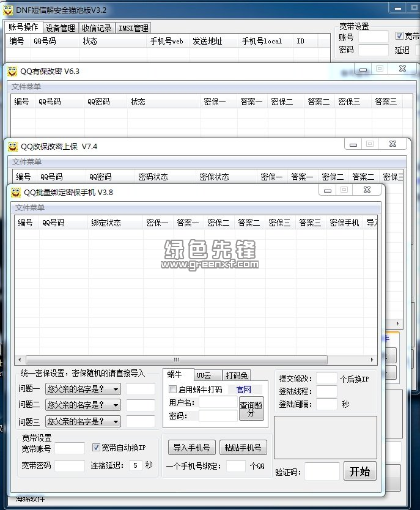Focus 登陆间隔 input field
This screenshot has width=420, height=510.
coord(326,404)
